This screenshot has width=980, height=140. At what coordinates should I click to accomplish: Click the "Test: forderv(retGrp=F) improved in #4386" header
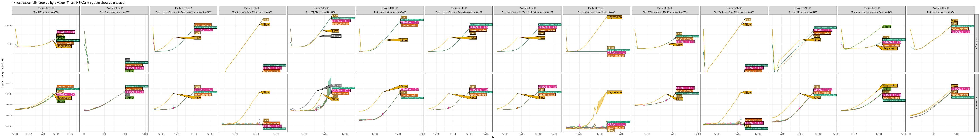tap(252, 12)
